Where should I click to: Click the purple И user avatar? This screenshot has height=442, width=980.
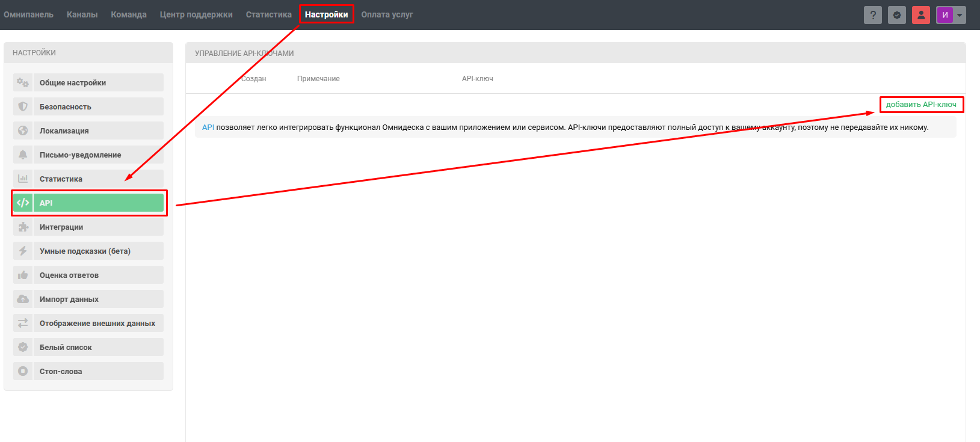(x=945, y=15)
